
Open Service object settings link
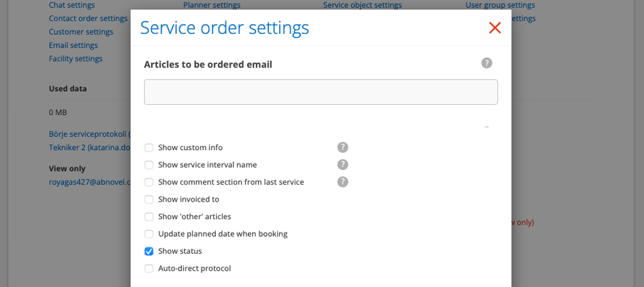coord(362,5)
